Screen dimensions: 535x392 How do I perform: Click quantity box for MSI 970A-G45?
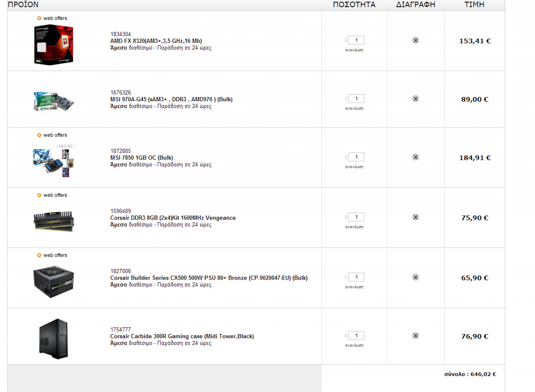356,99
